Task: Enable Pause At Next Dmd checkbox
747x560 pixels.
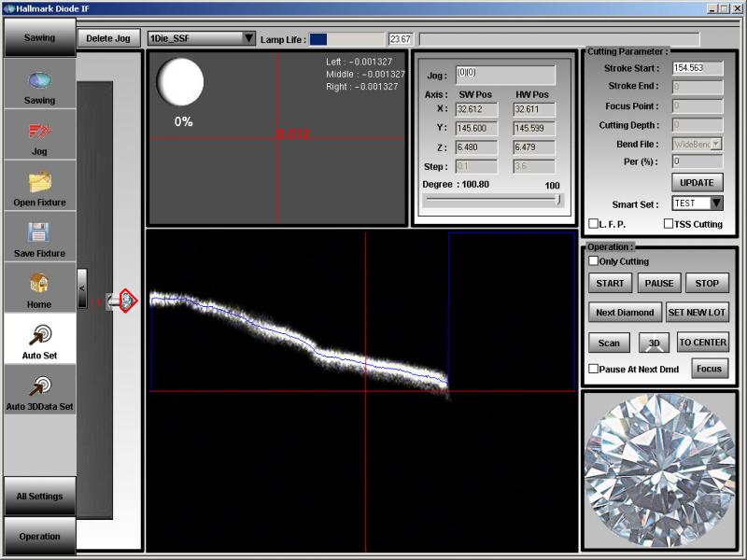Action: [594, 369]
